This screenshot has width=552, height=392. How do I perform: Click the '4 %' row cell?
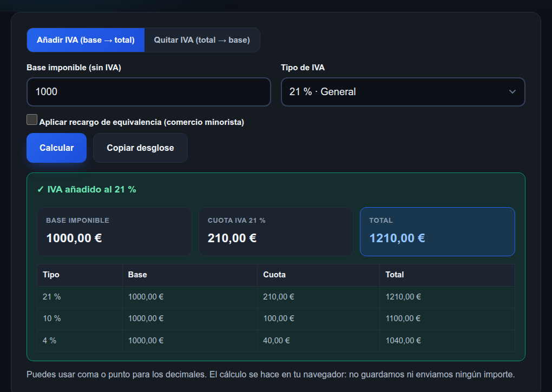tap(80, 341)
